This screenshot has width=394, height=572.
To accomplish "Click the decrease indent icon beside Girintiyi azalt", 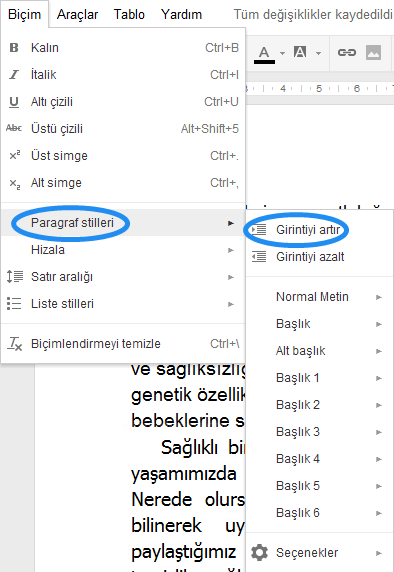I will pyautogui.click(x=259, y=257).
